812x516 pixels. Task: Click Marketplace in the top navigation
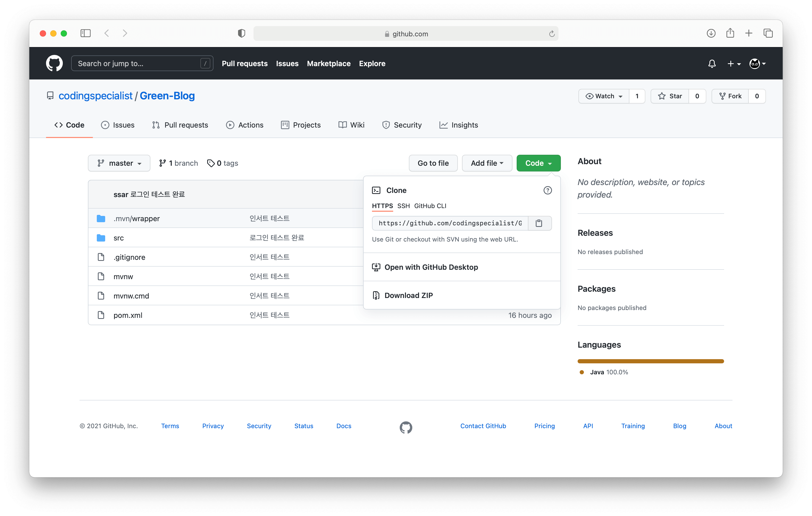click(329, 63)
